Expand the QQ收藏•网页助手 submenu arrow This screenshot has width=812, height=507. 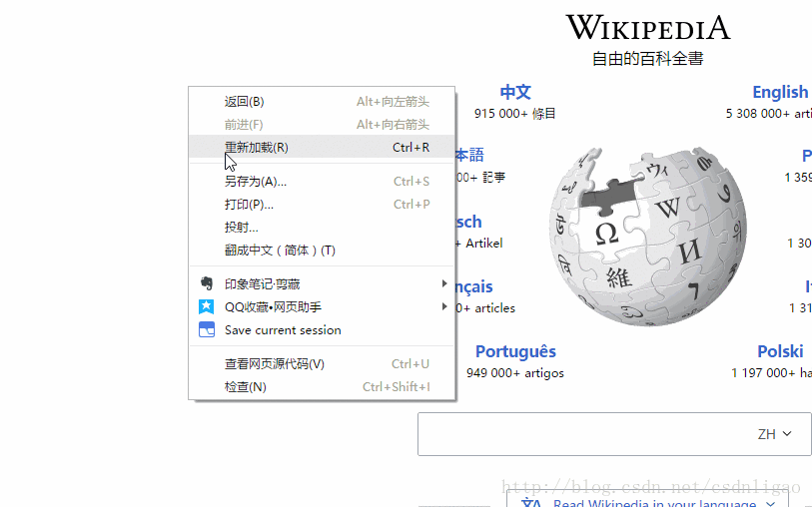[x=443, y=306]
